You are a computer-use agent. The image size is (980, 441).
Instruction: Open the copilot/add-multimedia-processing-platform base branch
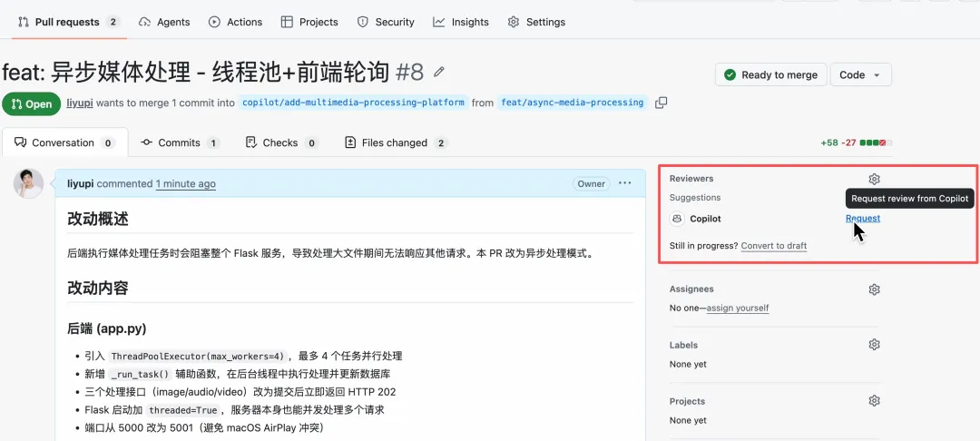pos(353,103)
